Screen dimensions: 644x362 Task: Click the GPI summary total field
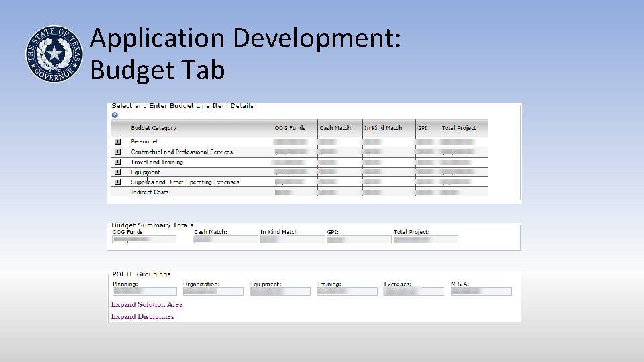point(358,240)
